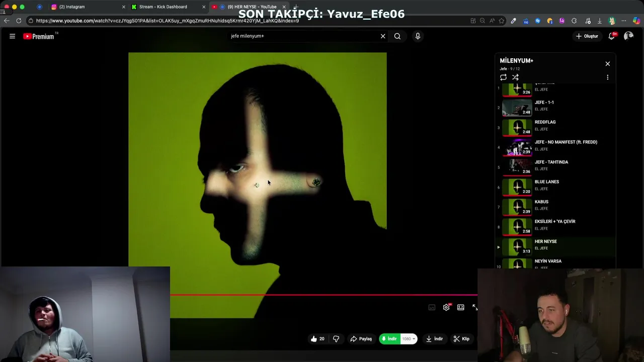Select JEFE - TAHTINDA playlist entry
The width and height of the screenshot is (644, 362).
tap(555, 167)
